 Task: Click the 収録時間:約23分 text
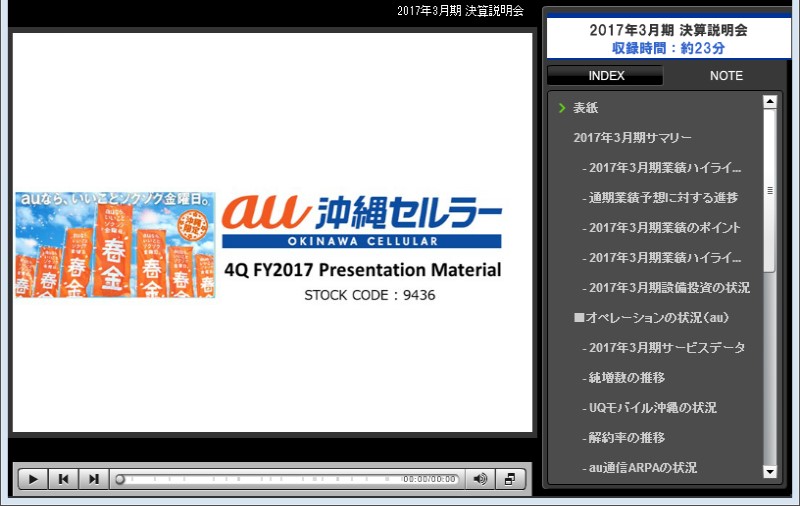pos(668,48)
